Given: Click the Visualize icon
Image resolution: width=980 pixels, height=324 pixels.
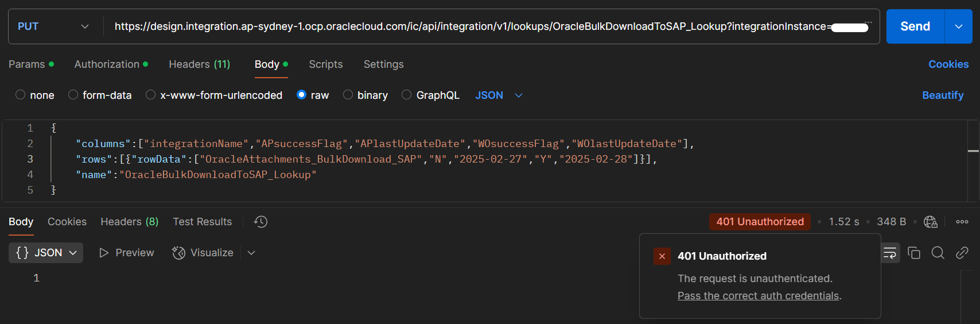Looking at the screenshot, I should (179, 253).
